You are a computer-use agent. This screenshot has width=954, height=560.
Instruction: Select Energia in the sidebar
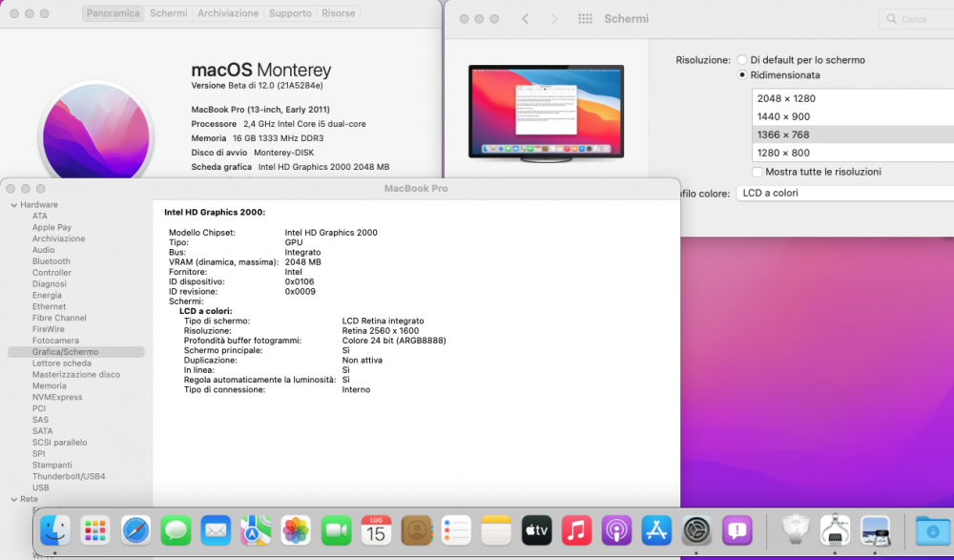[x=47, y=295]
